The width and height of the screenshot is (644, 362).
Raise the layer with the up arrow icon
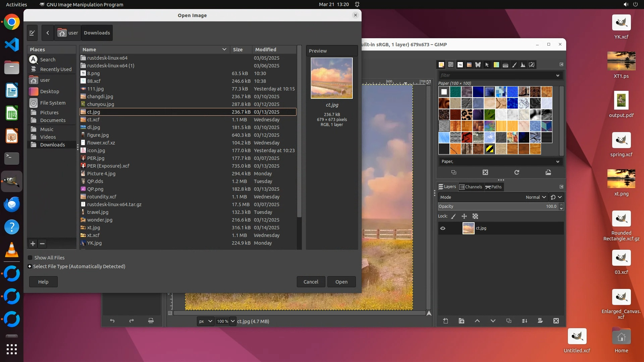tap(477, 321)
